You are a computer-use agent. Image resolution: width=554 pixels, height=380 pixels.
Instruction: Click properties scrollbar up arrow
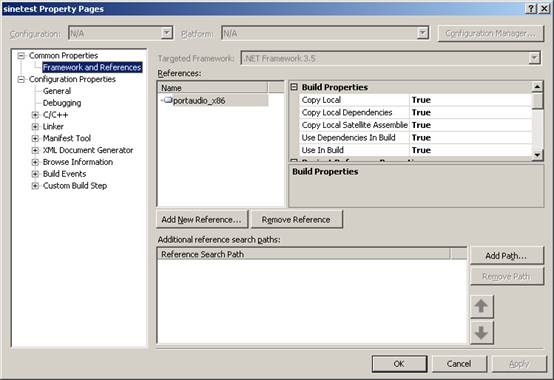[537, 87]
